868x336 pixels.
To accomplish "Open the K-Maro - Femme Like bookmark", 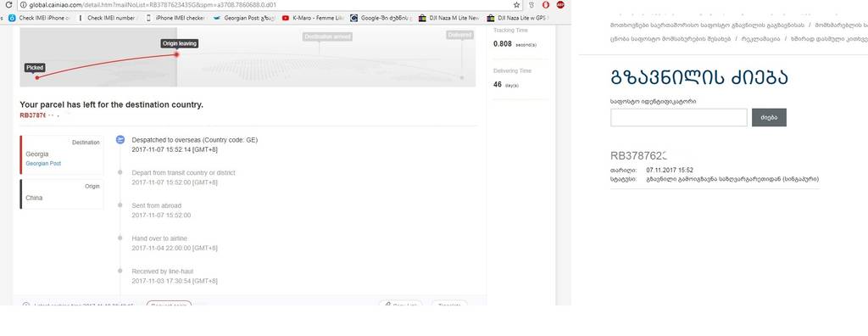I will (x=314, y=18).
